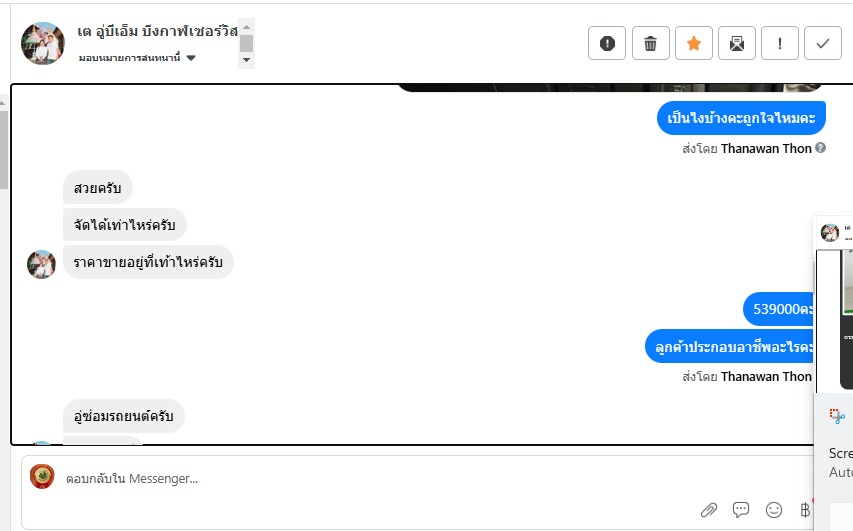This screenshot has height=531, width=853.
Task: Click sender avatar beside the price question
Action: pos(41,264)
